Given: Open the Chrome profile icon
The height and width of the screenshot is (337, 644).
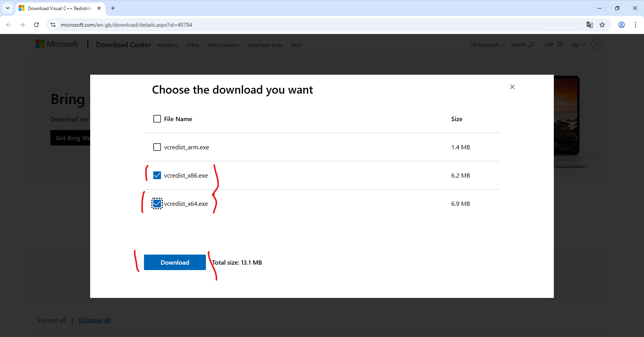Looking at the screenshot, I should pyautogui.click(x=622, y=25).
